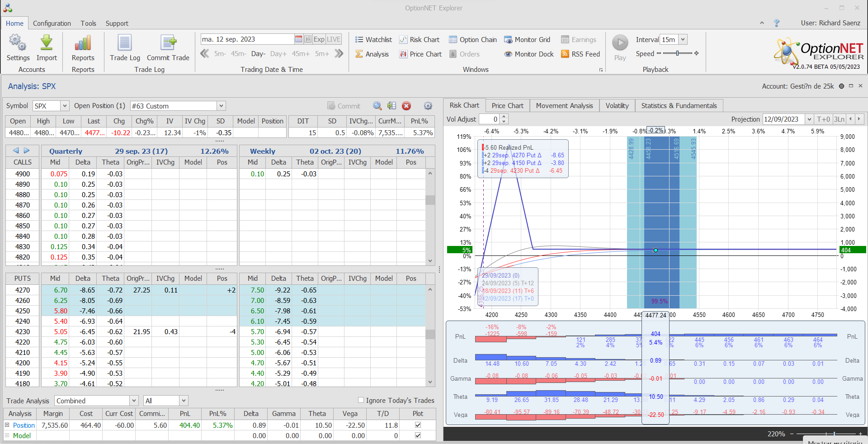Viewport: 868px width, 444px height.
Task: Click the red delete position icon
Action: click(406, 106)
